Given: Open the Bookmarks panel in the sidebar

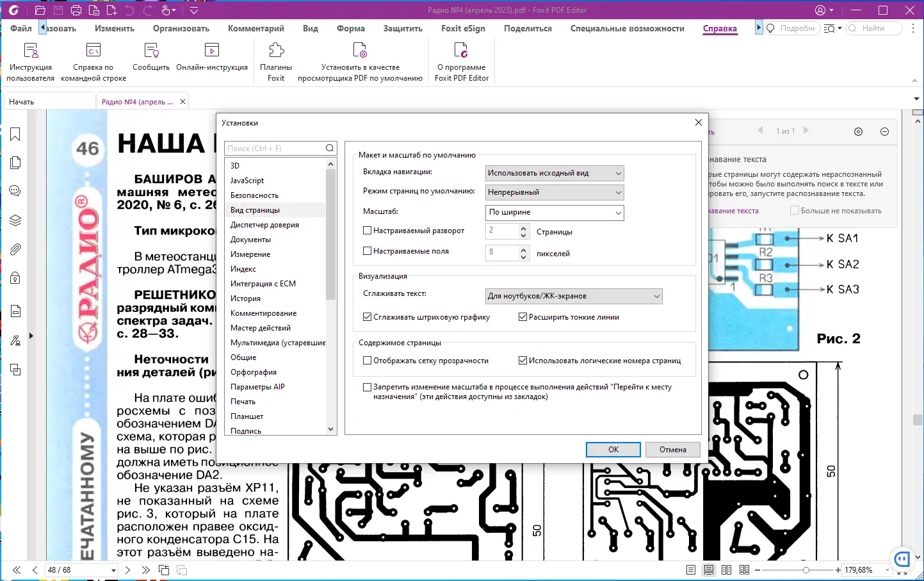Looking at the screenshot, I should point(15,134).
